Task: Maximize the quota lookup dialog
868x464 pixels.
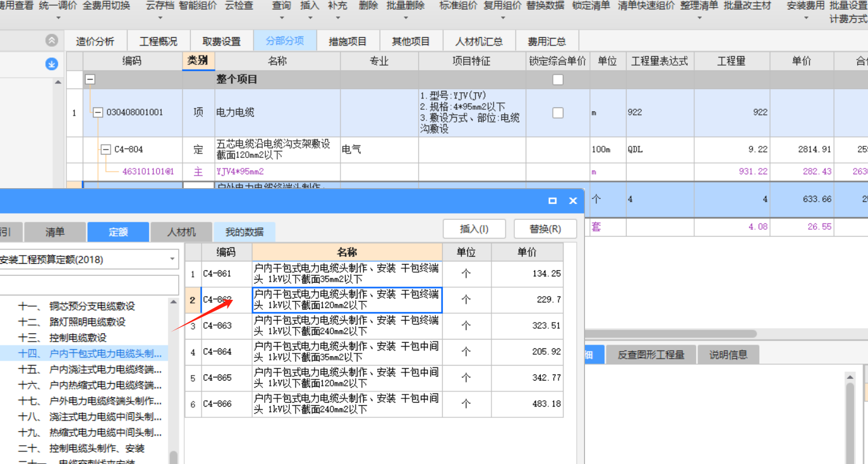Action: 553,200
